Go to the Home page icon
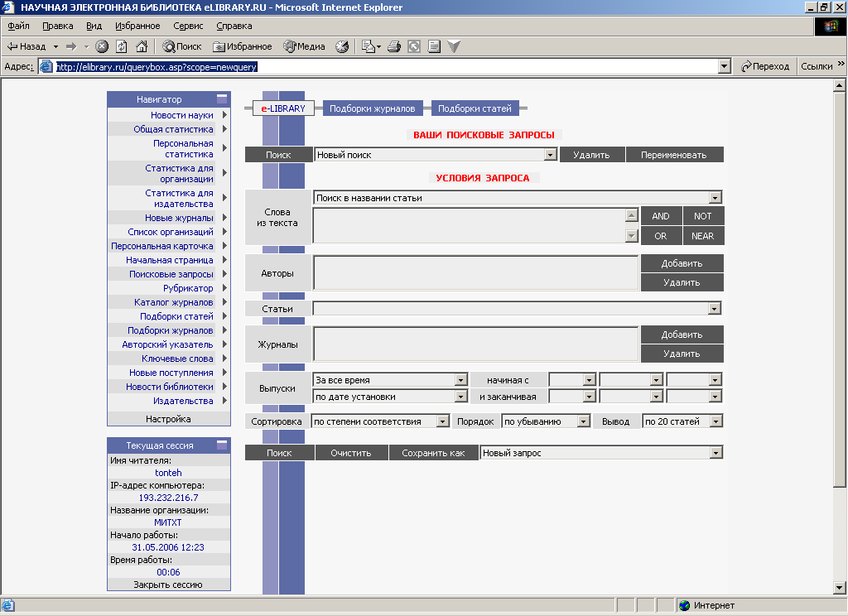Screen dimensions: 848x616 142,46
